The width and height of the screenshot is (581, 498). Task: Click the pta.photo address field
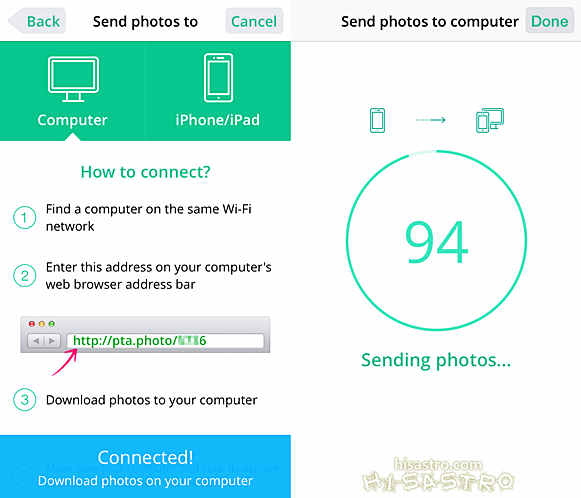(165, 341)
